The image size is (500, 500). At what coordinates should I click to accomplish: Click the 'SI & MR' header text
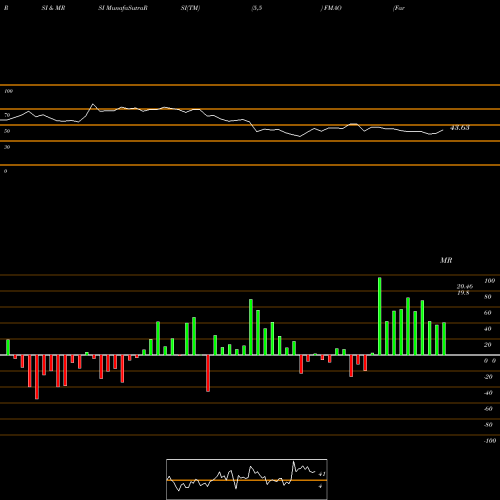tap(53, 8)
